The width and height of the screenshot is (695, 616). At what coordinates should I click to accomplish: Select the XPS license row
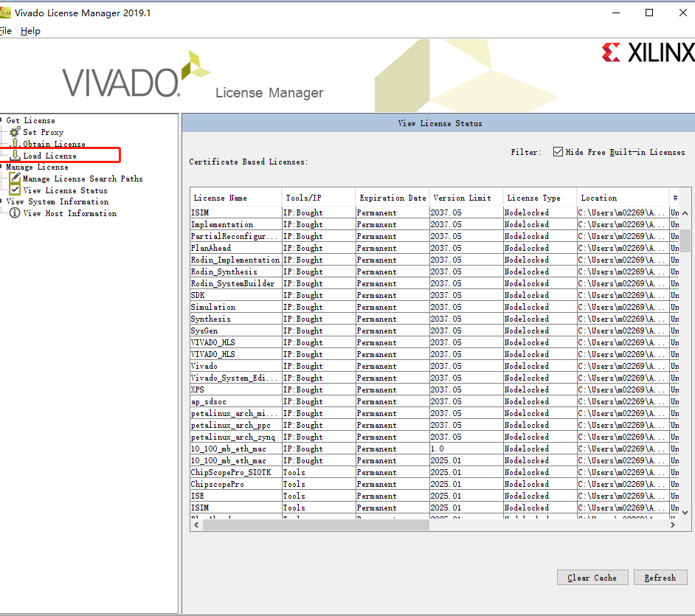point(435,390)
